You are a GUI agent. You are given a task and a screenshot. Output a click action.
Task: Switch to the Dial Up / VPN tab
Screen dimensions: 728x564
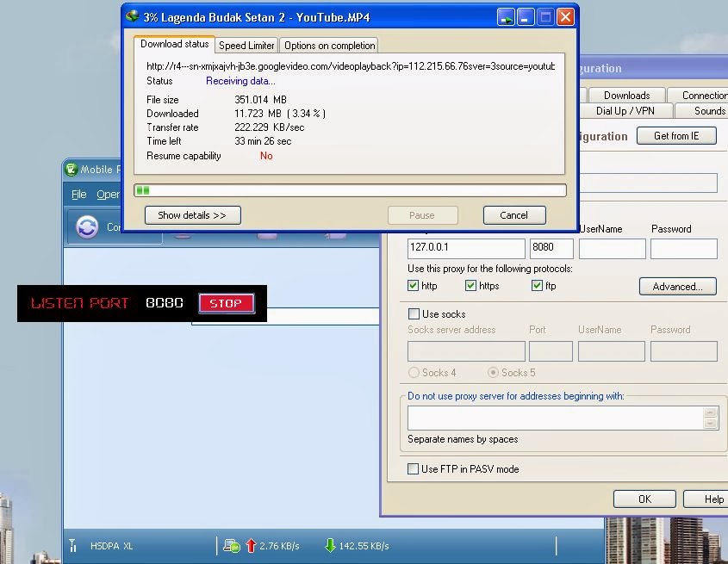(x=625, y=111)
